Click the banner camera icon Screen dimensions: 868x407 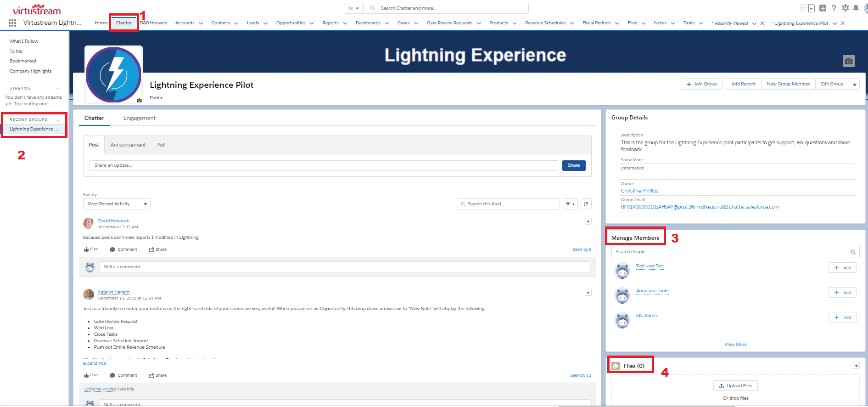click(848, 61)
